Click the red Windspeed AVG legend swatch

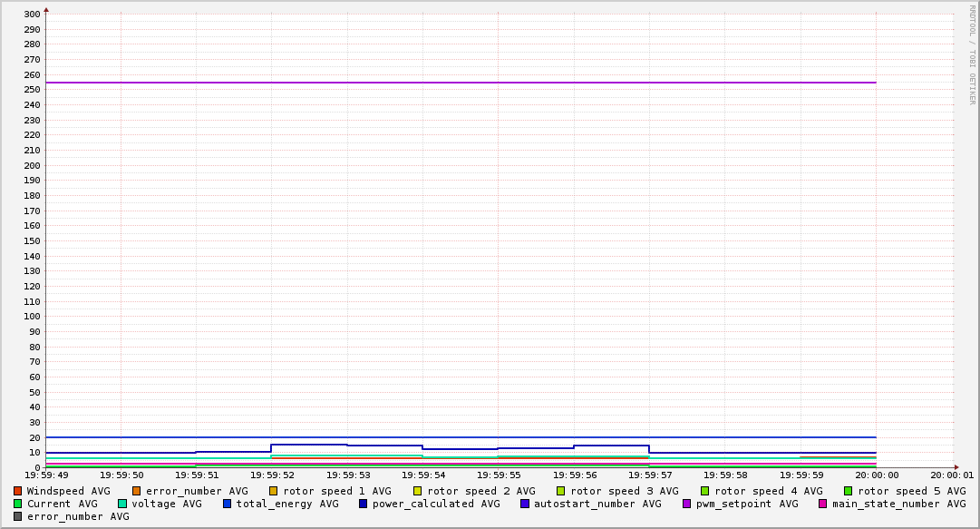tap(17, 491)
